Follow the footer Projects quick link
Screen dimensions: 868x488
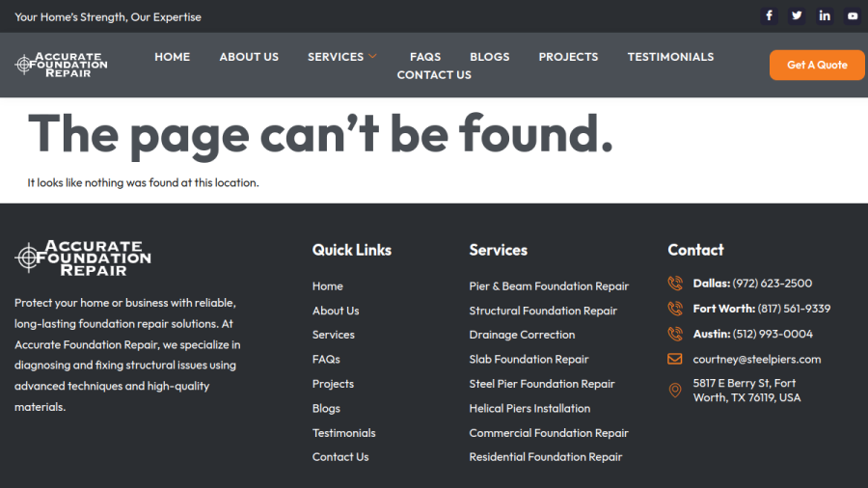point(333,384)
